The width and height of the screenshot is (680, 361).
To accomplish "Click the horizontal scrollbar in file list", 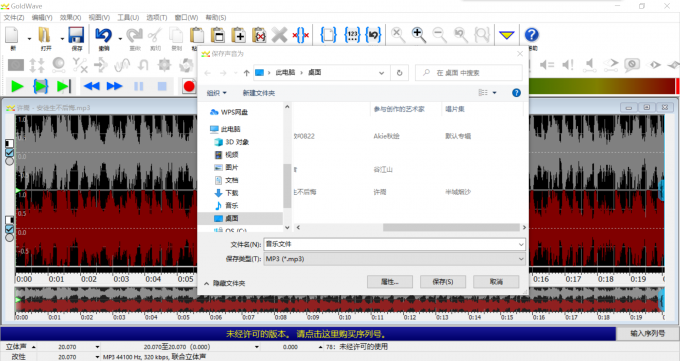I will (x=451, y=227).
